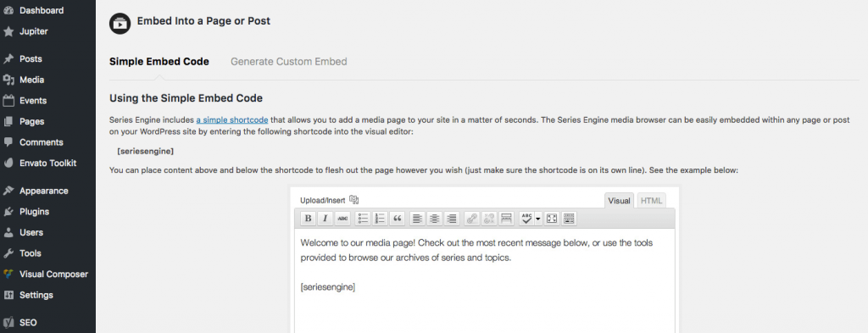Click the "Using the Simple Embed Code" heading

(186, 98)
